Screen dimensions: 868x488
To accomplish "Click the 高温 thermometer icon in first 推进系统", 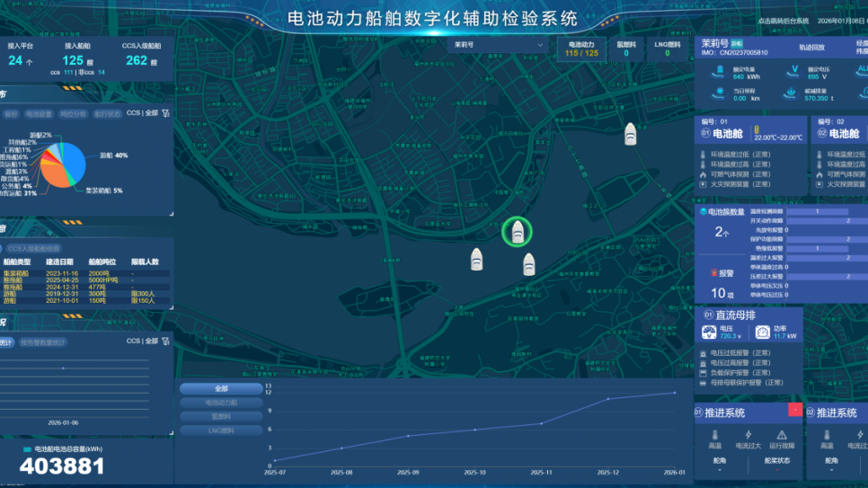I will tap(714, 435).
